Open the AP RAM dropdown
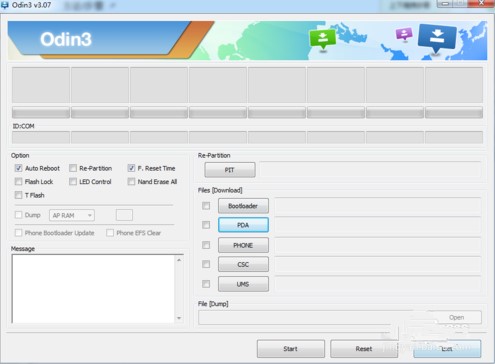 (x=72, y=215)
